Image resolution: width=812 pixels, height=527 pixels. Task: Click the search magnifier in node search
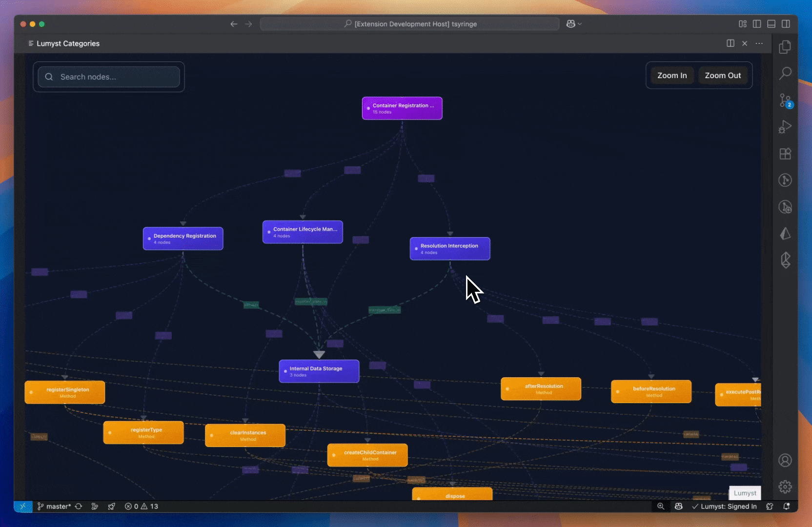49,77
